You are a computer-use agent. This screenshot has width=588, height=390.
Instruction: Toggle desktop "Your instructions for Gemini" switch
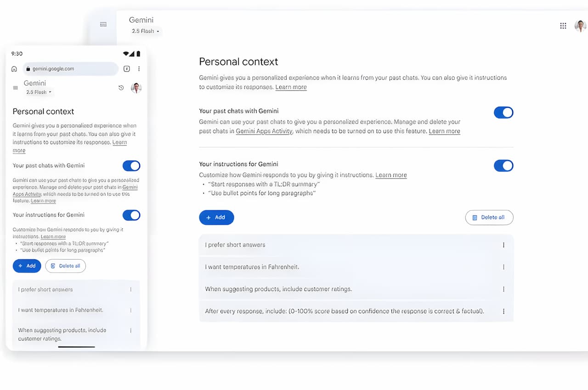click(x=503, y=166)
